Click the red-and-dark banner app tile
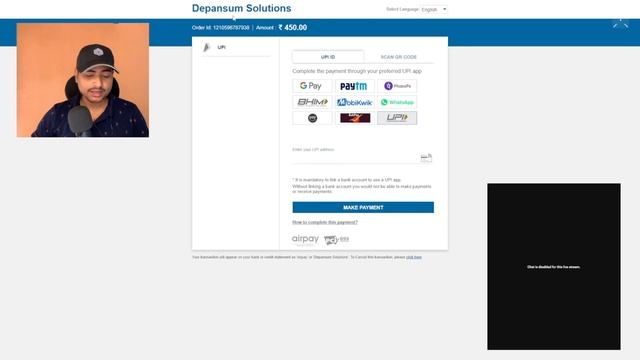Screen dimensions: 640x360 pos(355,118)
